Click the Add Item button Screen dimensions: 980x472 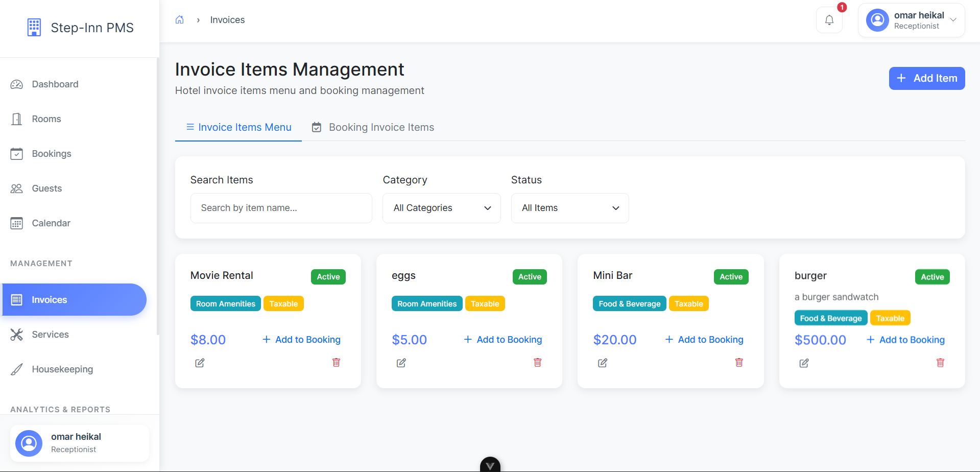926,78
